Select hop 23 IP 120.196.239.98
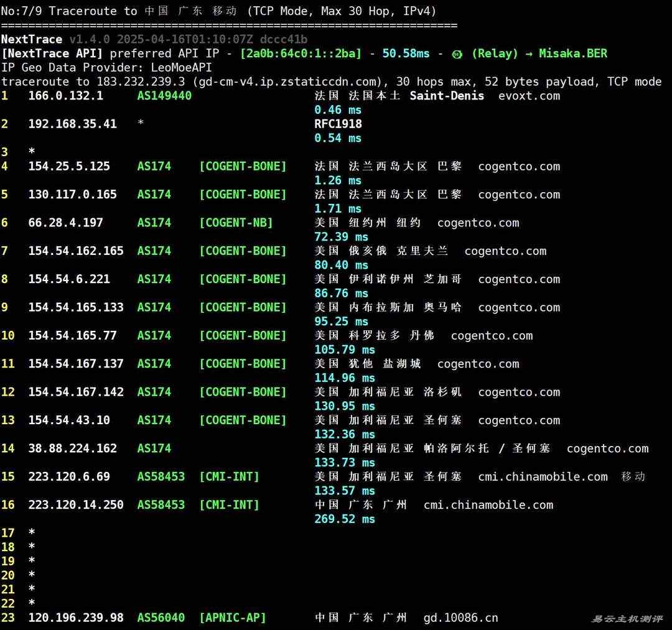The width and height of the screenshot is (672, 630). point(76,618)
